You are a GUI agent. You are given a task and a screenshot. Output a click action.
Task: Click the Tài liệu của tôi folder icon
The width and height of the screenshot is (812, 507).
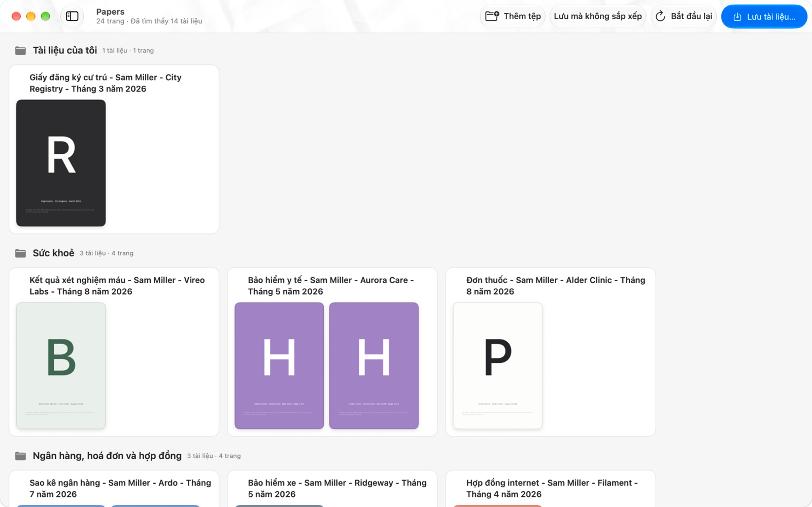(20, 50)
